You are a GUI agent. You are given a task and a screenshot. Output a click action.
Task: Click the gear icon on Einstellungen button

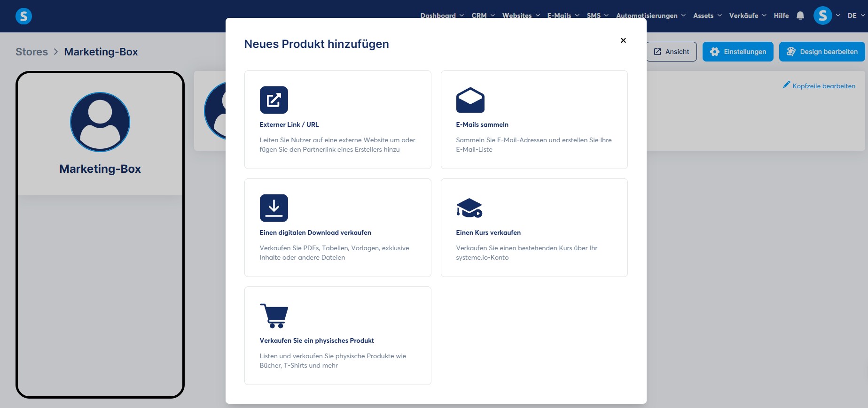pyautogui.click(x=715, y=52)
